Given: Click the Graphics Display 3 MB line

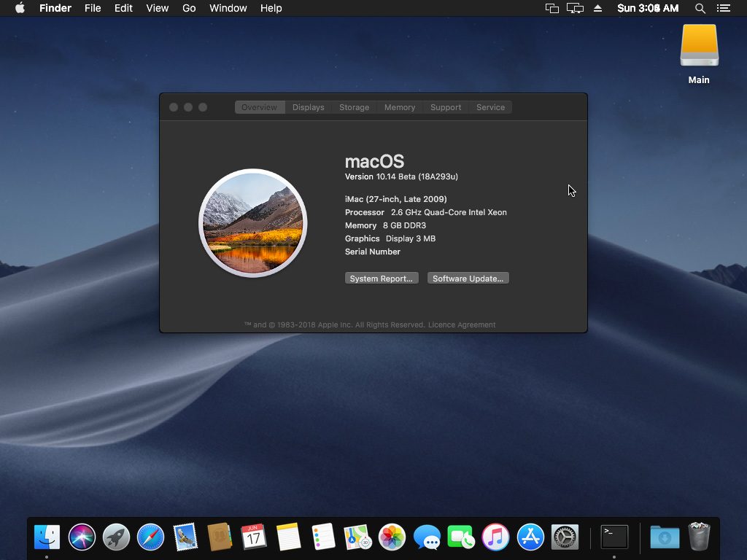Looking at the screenshot, I should (x=390, y=238).
